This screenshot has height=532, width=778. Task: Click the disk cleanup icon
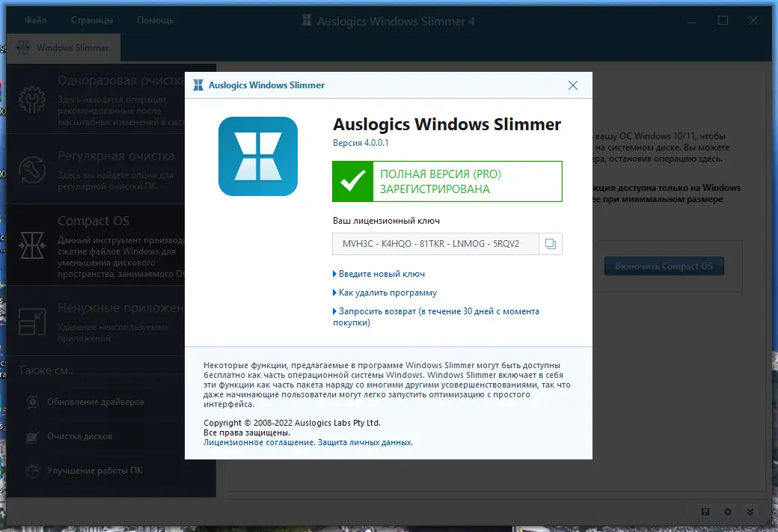33,436
